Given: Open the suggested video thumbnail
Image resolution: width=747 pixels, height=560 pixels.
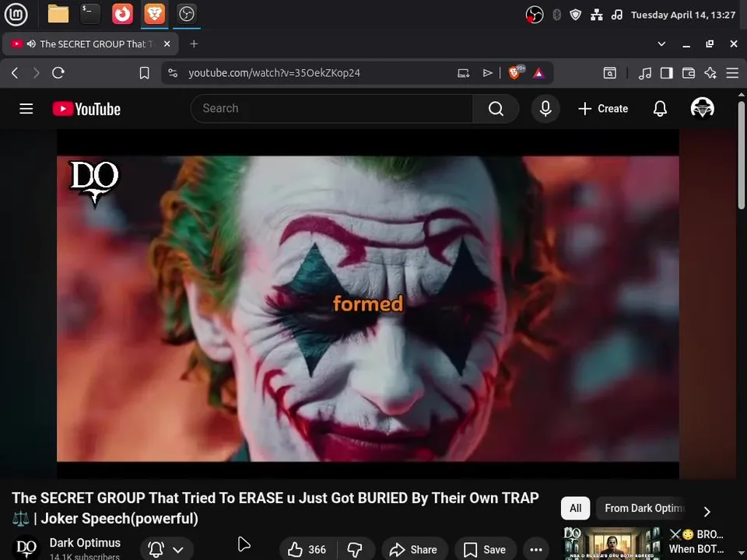Looking at the screenshot, I should (x=612, y=544).
